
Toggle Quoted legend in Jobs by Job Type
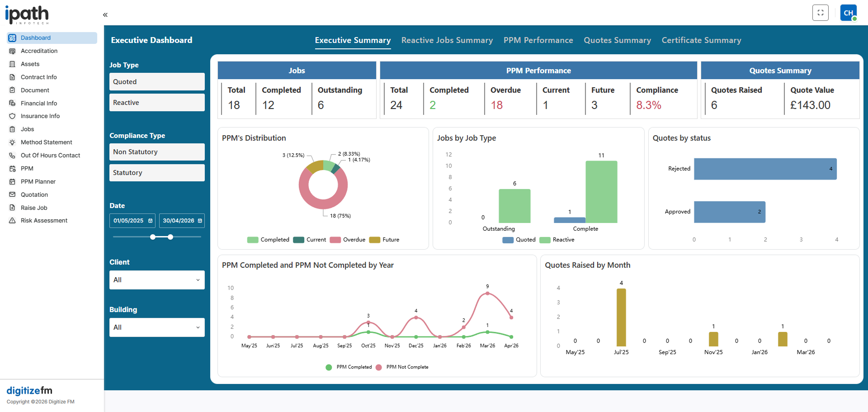click(519, 240)
